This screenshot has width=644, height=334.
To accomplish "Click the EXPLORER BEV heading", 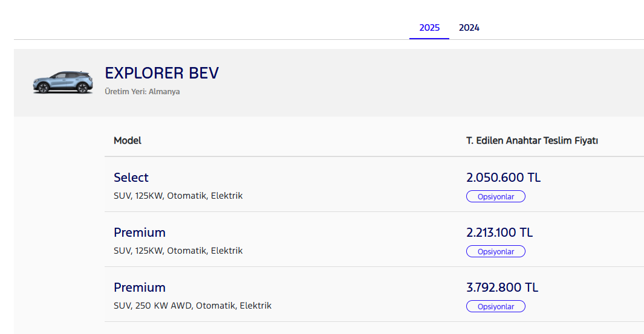I will (161, 73).
